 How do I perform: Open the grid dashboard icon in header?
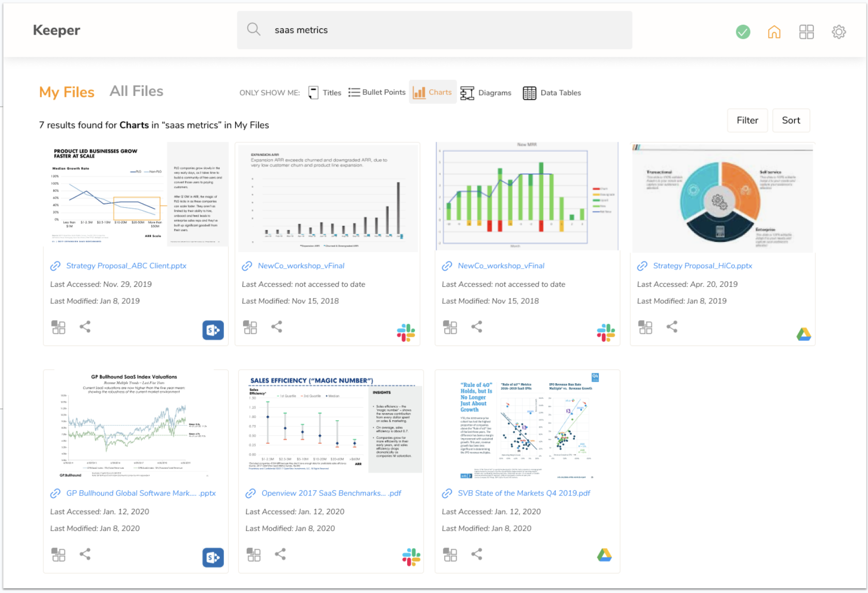[x=806, y=32]
